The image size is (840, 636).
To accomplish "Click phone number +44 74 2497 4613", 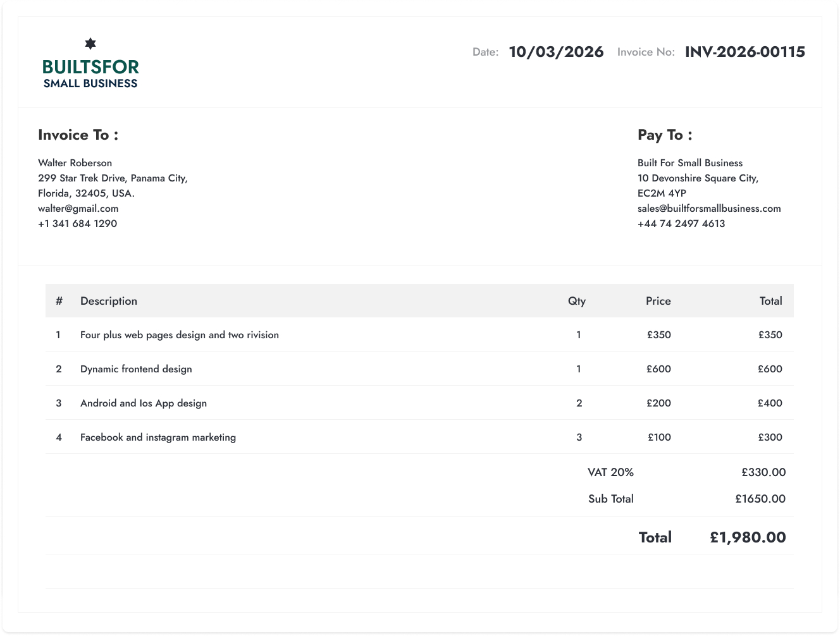I will (681, 224).
